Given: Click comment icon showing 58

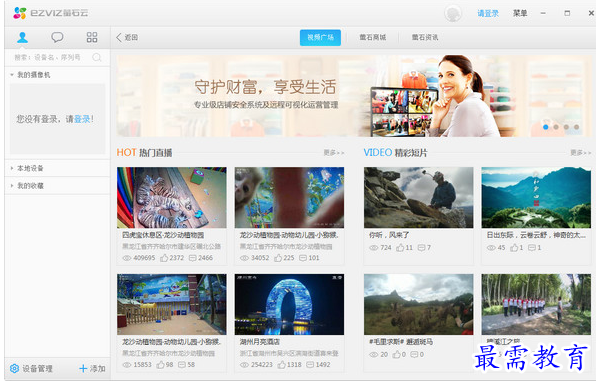Looking at the screenshot, I should pos(182,365).
